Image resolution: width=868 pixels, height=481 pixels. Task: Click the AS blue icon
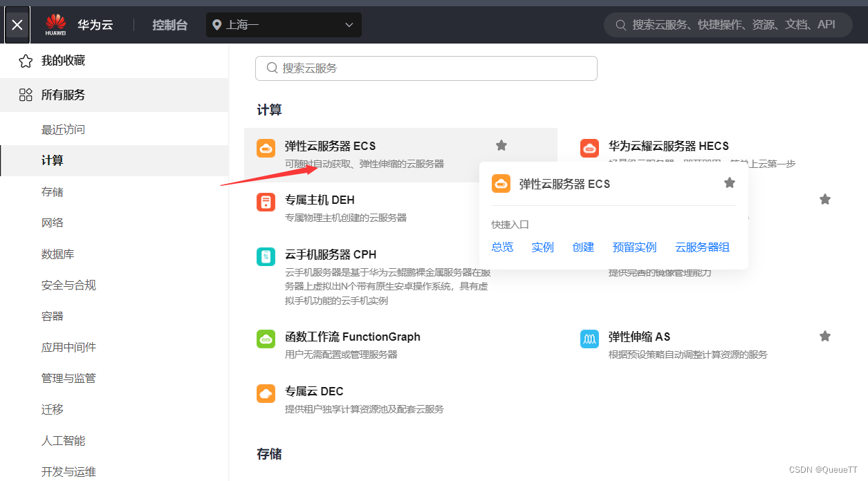[x=589, y=339]
